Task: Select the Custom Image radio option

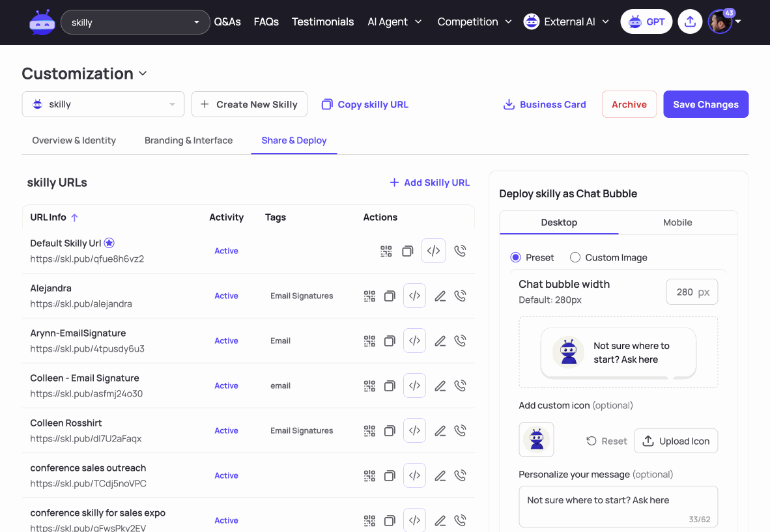Action: (575, 258)
